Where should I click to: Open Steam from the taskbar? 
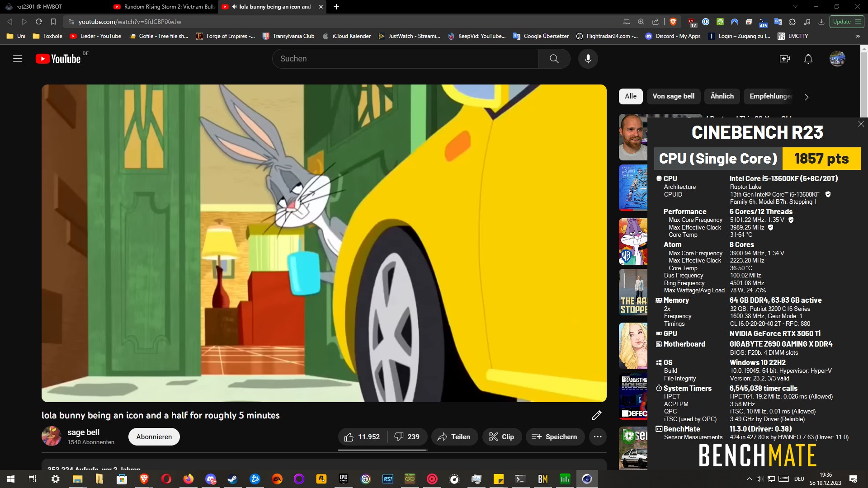pos(232,479)
